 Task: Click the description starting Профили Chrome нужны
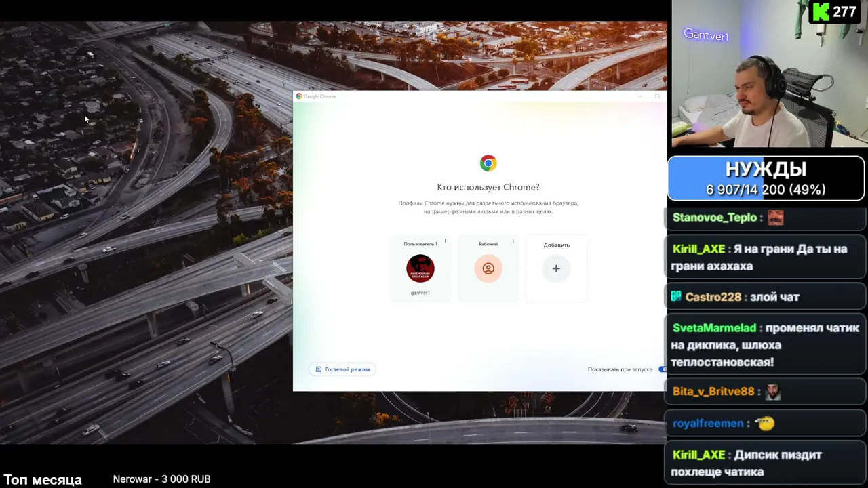[x=488, y=207]
